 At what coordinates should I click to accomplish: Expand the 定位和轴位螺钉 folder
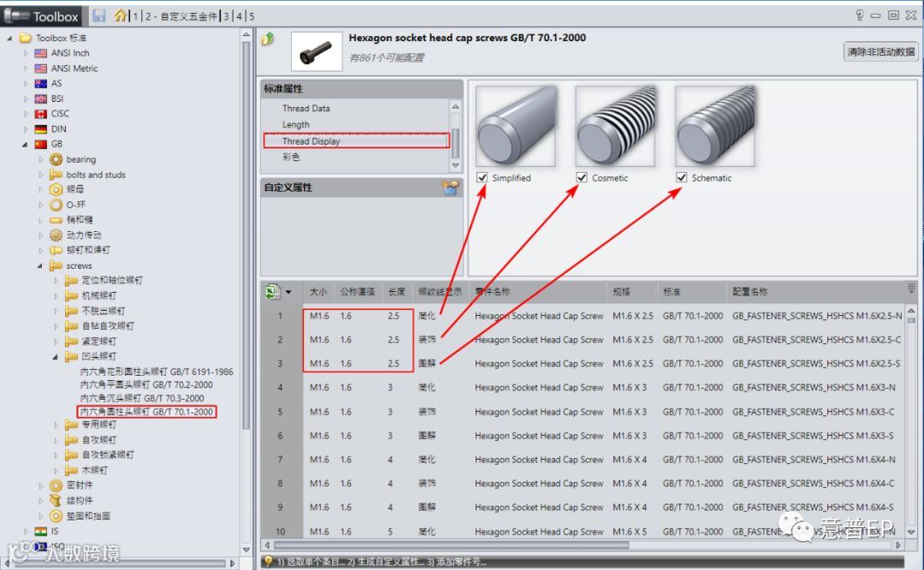click(56, 281)
